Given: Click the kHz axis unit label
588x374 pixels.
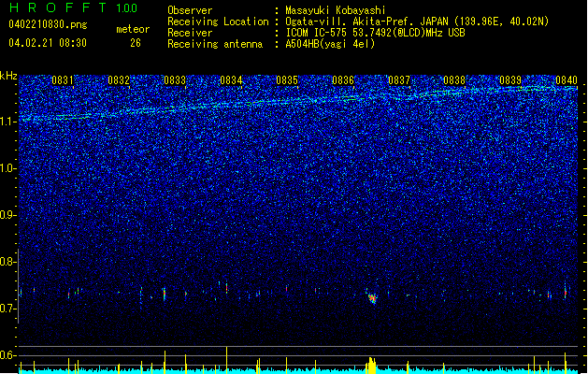Looking at the screenshot, I should pos(8,76).
